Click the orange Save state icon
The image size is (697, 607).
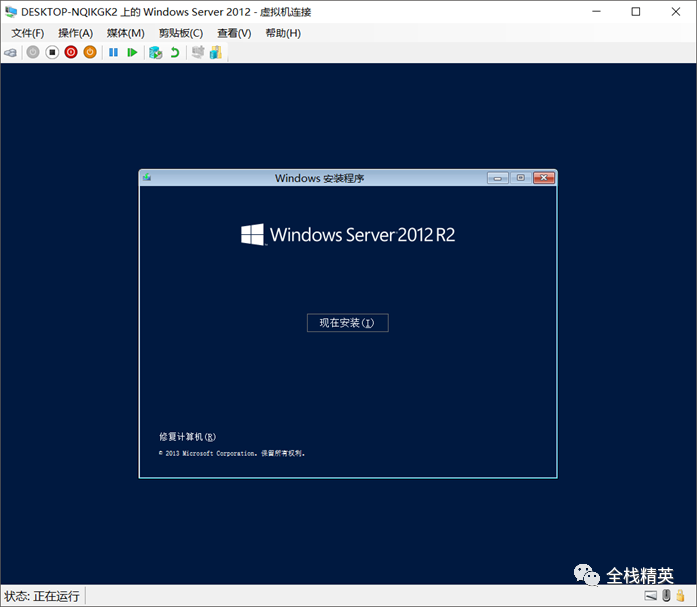pos(90,52)
